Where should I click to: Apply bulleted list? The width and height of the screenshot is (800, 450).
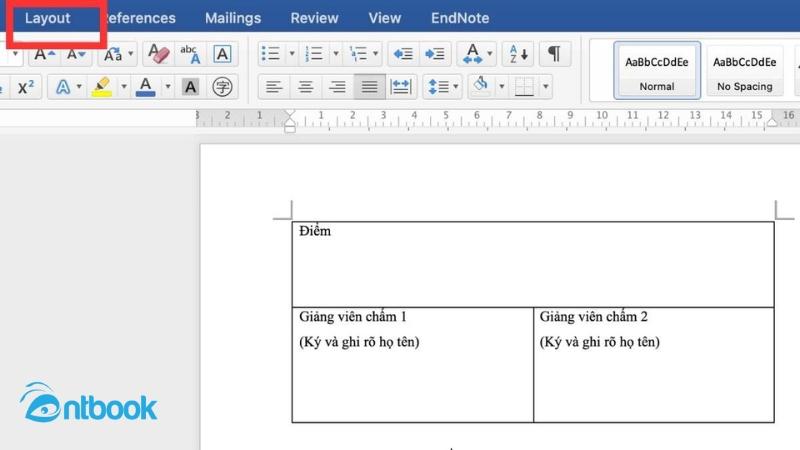pos(270,54)
